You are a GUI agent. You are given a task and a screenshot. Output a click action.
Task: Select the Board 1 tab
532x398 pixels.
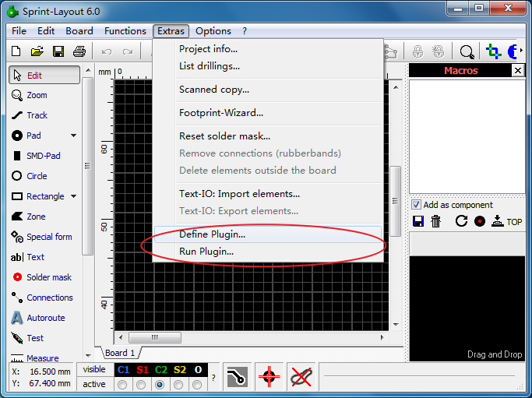[120, 353]
